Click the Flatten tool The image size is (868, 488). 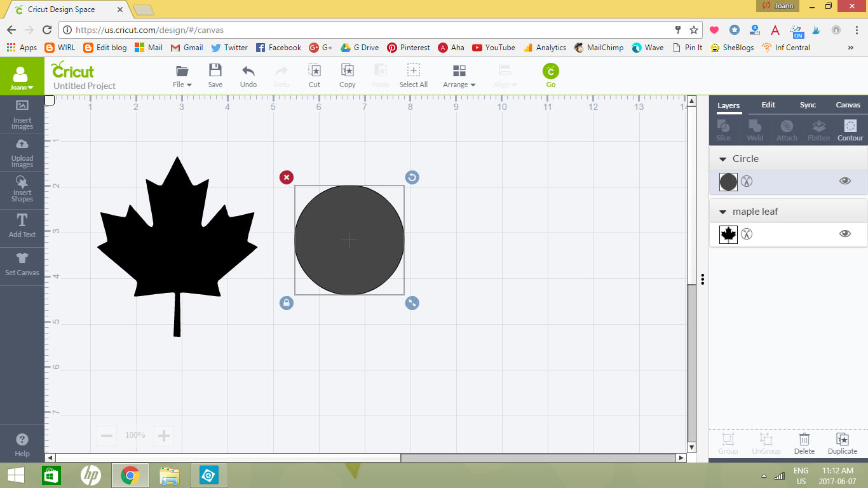818,130
